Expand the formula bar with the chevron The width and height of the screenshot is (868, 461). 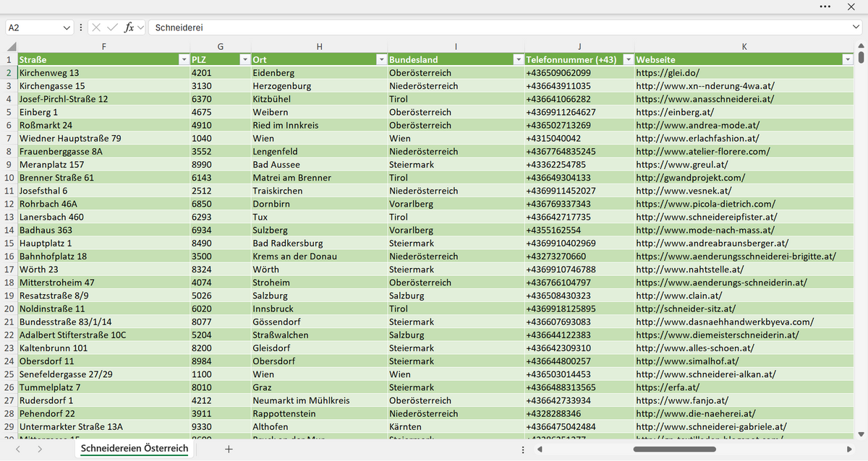pos(856,27)
